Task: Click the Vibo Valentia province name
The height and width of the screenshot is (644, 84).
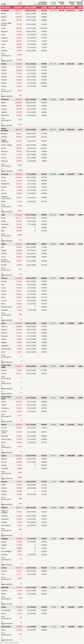Action: point(6,525)
